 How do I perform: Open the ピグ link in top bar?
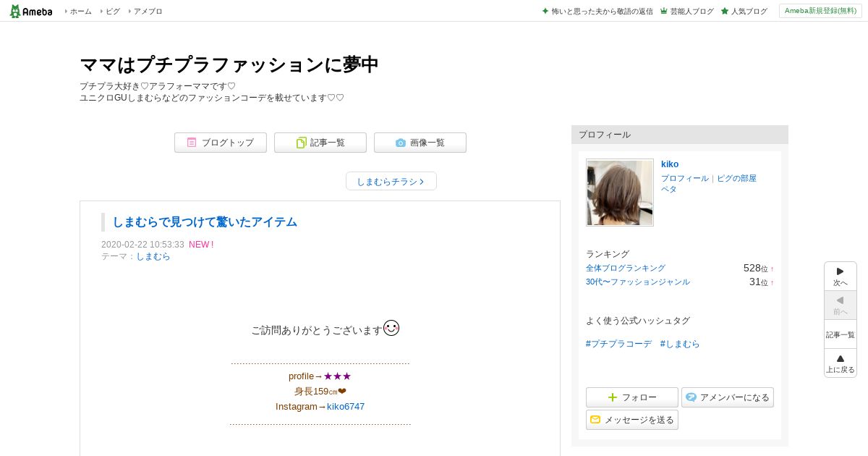click(112, 11)
